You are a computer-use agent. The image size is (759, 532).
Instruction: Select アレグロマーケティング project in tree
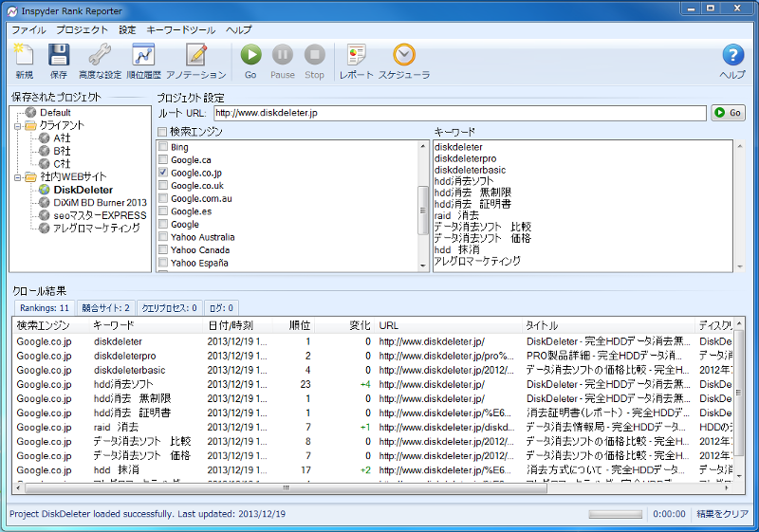pyautogui.click(x=97, y=229)
